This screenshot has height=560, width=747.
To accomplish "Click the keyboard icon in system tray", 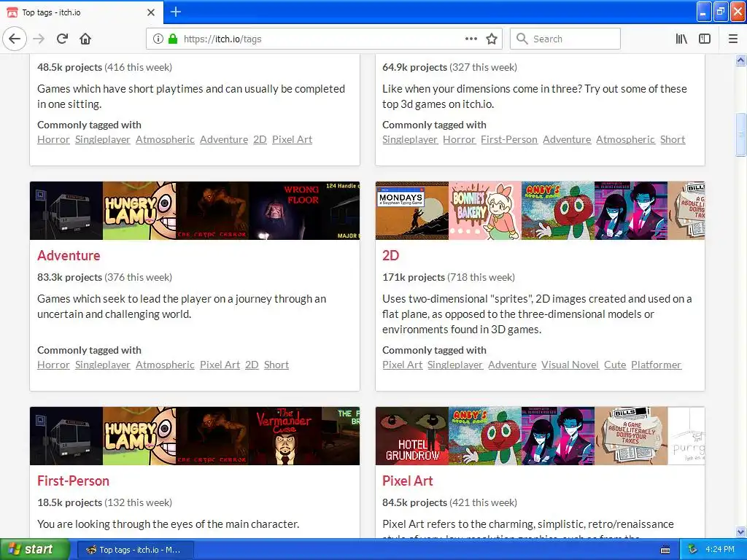I will click(x=665, y=550).
